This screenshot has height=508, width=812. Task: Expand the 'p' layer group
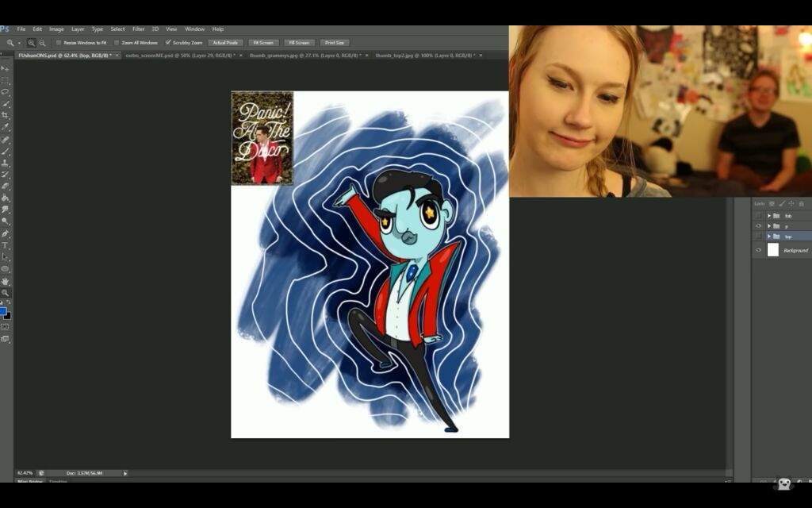tap(769, 226)
